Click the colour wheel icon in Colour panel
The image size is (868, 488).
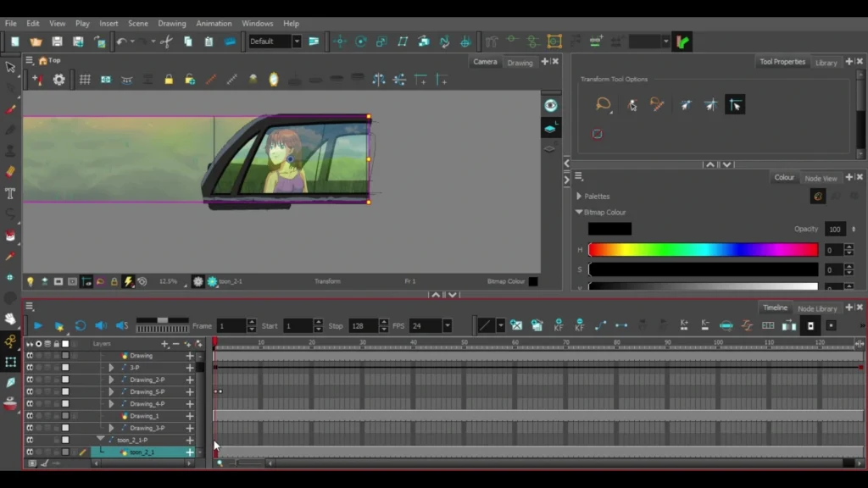(818, 197)
